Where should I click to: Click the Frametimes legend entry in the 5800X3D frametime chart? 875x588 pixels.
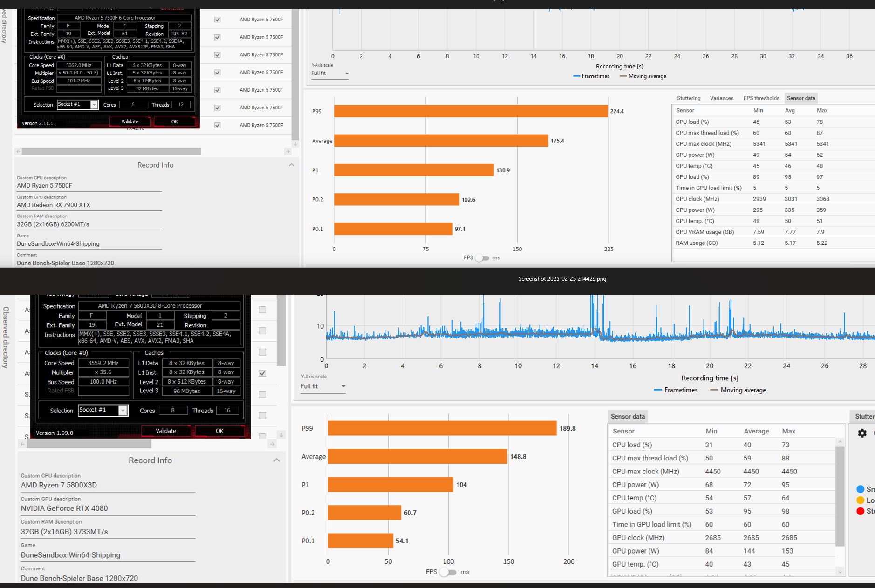click(x=676, y=390)
